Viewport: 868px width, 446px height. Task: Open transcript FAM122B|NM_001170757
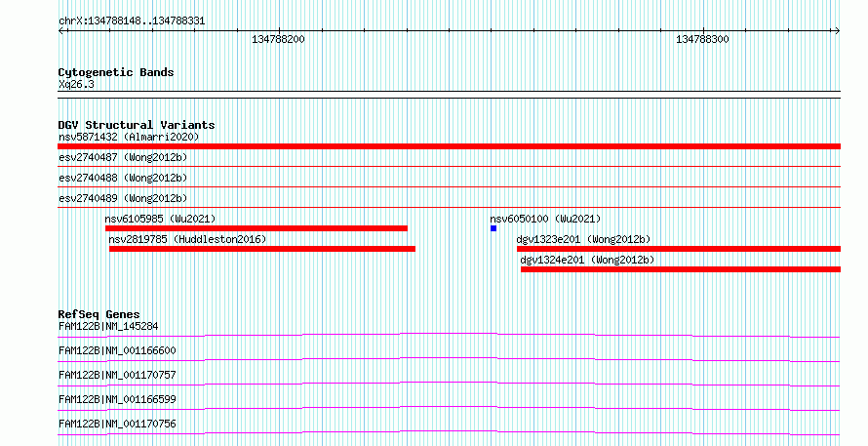tap(117, 375)
